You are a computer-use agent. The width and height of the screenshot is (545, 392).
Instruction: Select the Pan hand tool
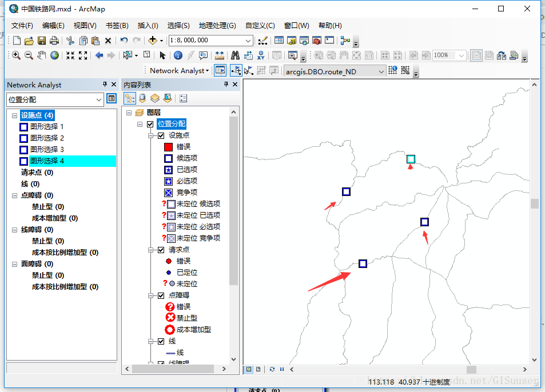(x=42, y=55)
